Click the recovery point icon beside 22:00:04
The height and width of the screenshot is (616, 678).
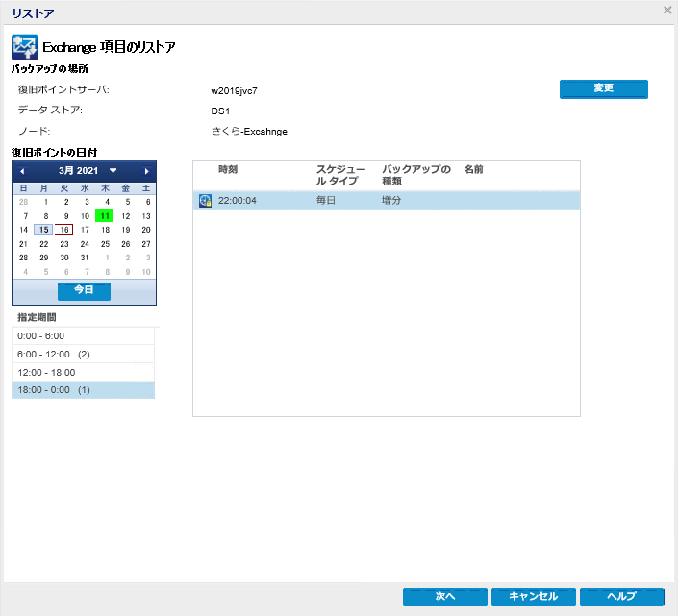205,201
